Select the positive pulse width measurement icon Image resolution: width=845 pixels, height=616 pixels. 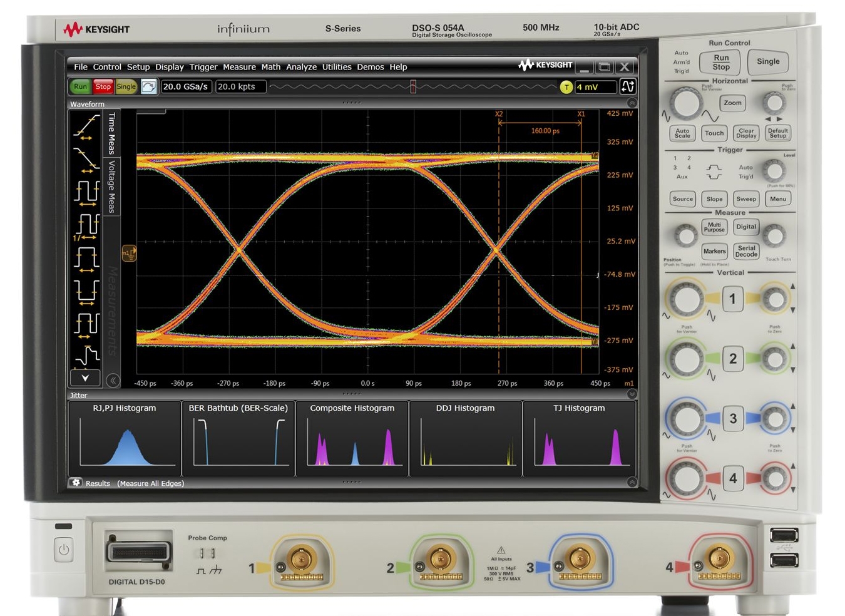point(86,259)
